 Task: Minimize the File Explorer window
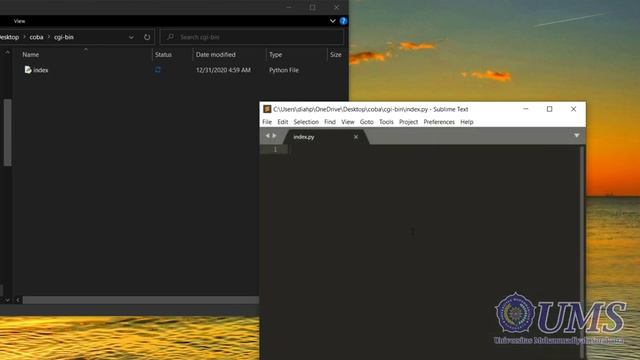coord(289,7)
